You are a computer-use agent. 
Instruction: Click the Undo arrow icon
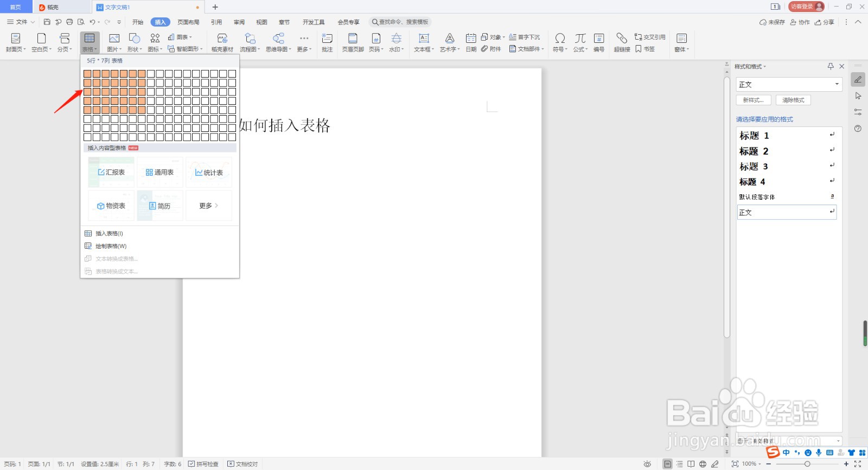(92, 22)
